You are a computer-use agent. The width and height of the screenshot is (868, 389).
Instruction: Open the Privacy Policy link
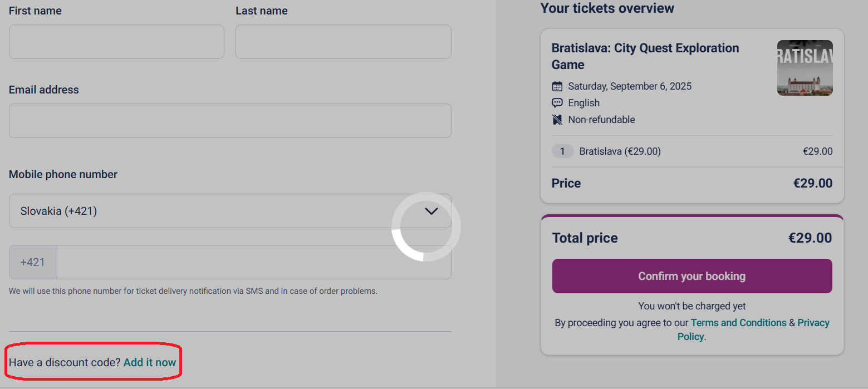click(x=813, y=323)
